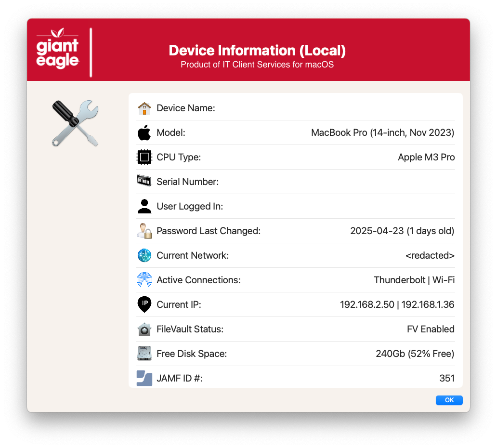This screenshot has height=448, width=497.
Task: Select the JAMF ID value '351'
Action: [x=447, y=378]
